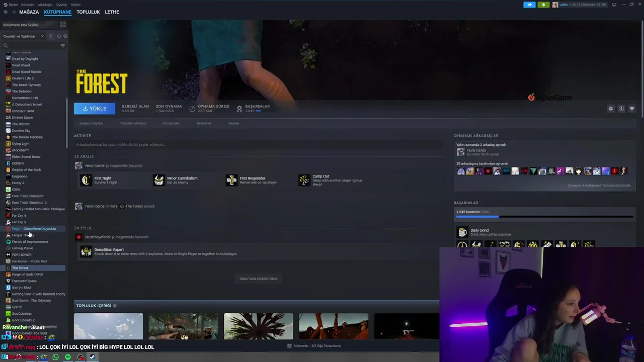Open the Rehberler link
This screenshot has height=362, width=644.
pos(204,123)
